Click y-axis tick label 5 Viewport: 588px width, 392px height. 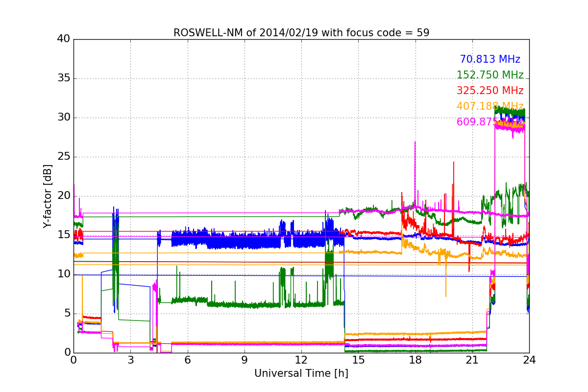pos(67,314)
